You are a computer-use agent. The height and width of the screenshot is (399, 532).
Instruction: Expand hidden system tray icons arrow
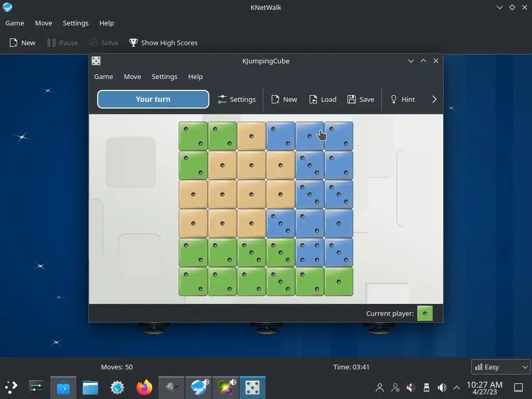coord(457,388)
